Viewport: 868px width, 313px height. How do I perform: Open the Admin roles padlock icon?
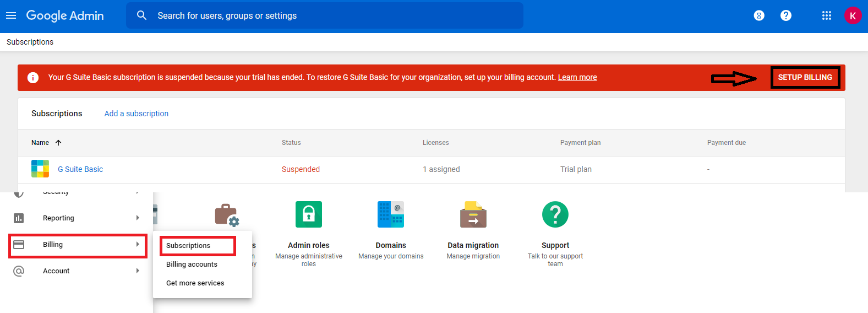tap(309, 214)
